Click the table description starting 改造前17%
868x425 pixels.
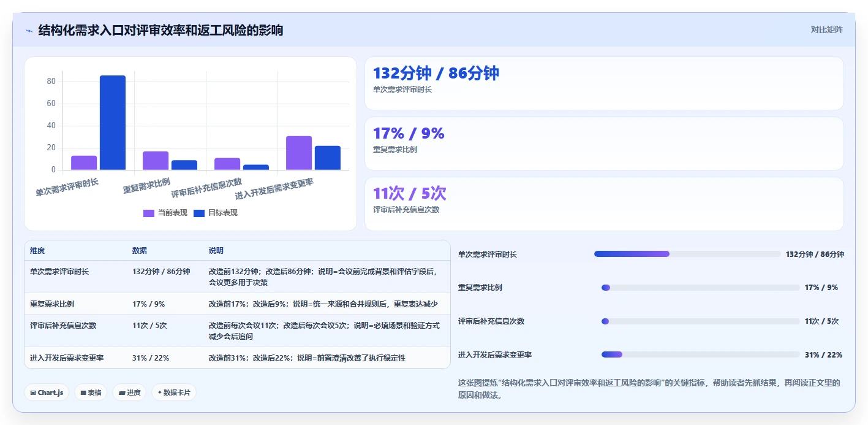(323, 304)
